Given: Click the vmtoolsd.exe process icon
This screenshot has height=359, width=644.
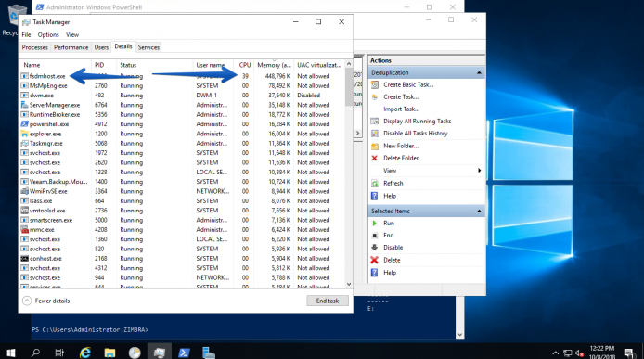Looking at the screenshot, I should (25, 211).
